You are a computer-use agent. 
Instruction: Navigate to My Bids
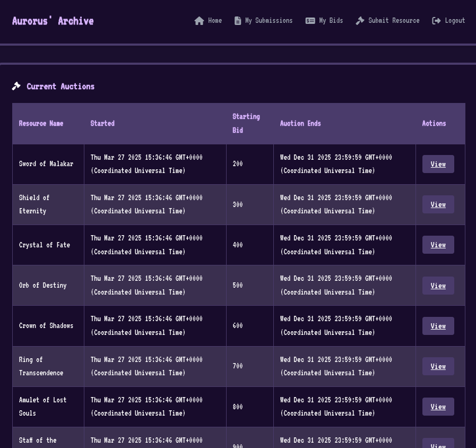tap(331, 21)
